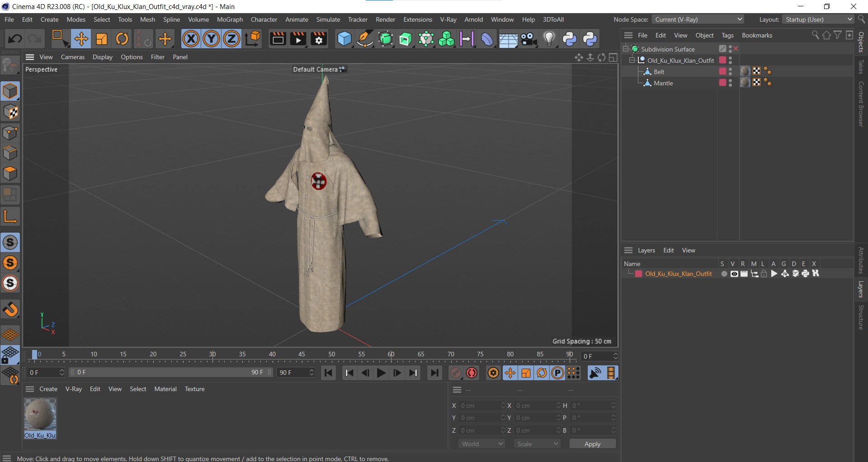Image resolution: width=868 pixels, height=462 pixels.
Task: Click frame 45 on the timeline ruler
Action: (302, 354)
